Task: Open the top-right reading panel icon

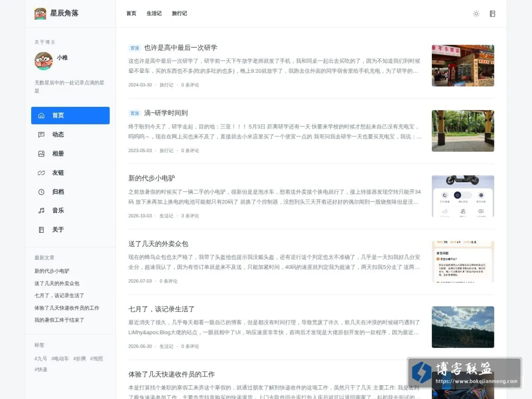Action: [x=492, y=14]
